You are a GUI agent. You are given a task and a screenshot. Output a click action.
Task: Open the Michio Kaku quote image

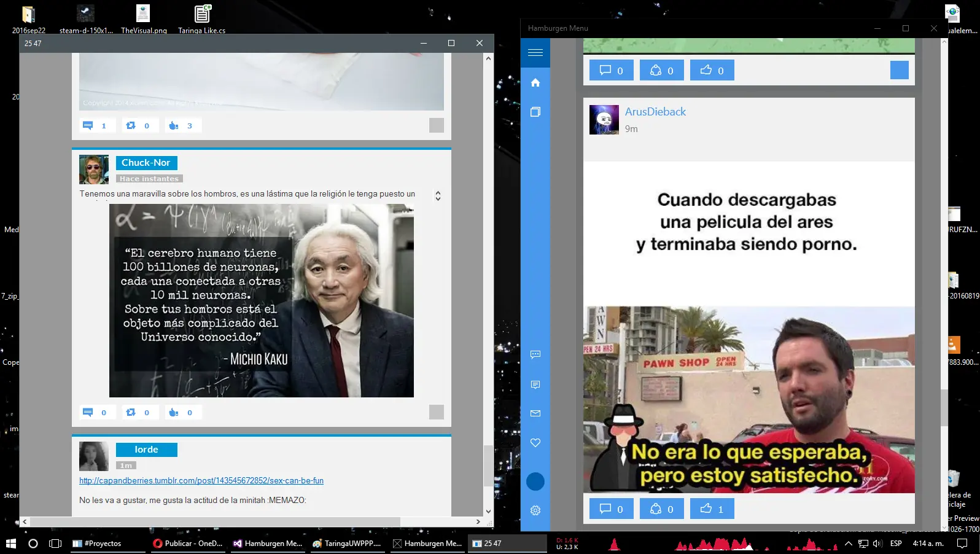262,300
